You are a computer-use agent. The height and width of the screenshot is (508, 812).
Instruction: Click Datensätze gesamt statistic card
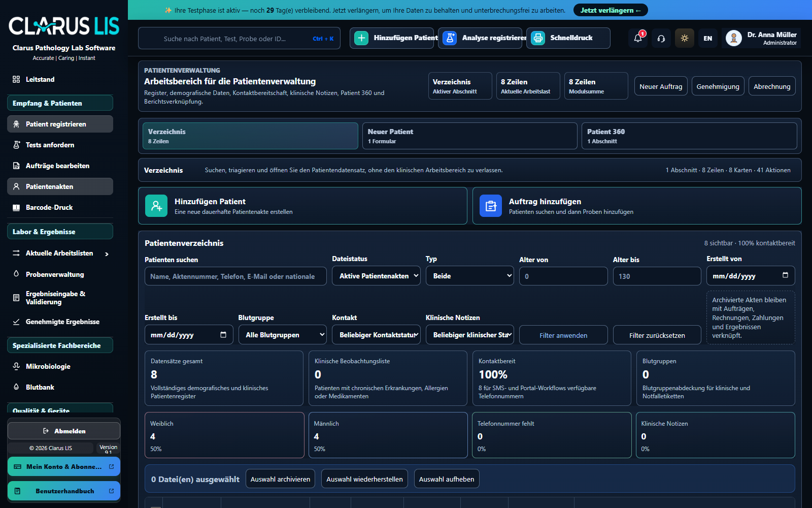coord(224,378)
